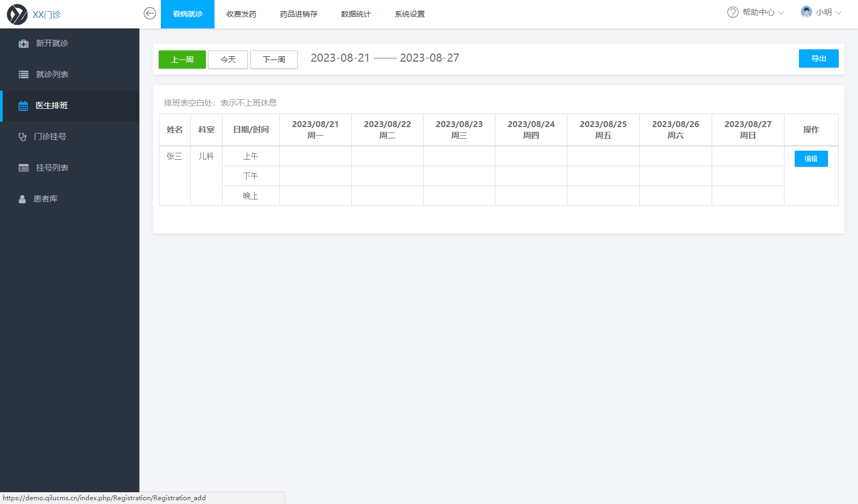The width and height of the screenshot is (858, 504).
Task: Open the 收费发药 tab
Action: [x=241, y=14]
